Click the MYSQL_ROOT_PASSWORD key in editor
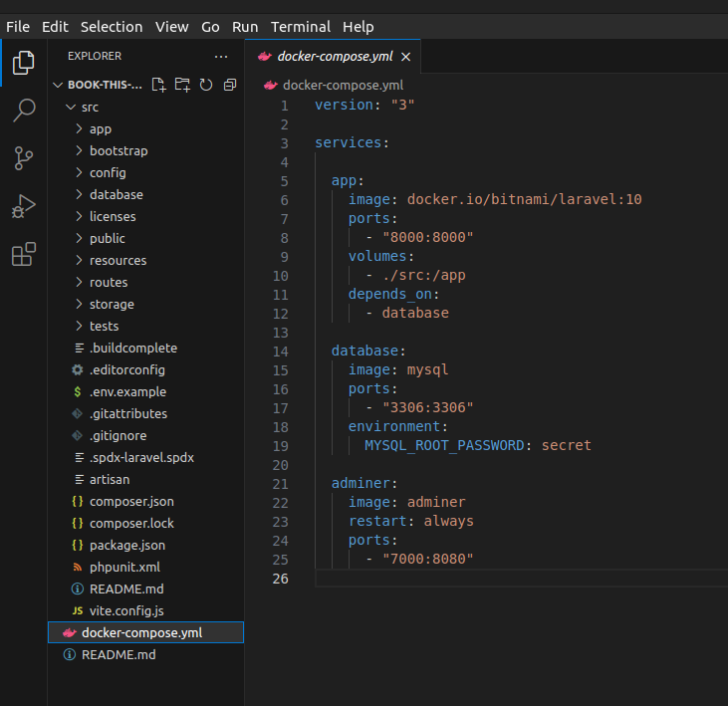This screenshot has height=706, width=728. tap(445, 445)
